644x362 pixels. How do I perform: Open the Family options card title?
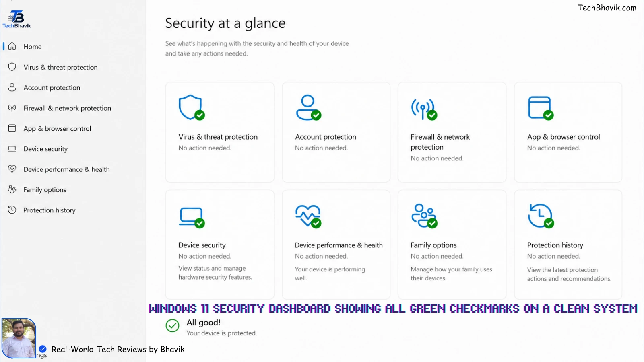click(433, 245)
